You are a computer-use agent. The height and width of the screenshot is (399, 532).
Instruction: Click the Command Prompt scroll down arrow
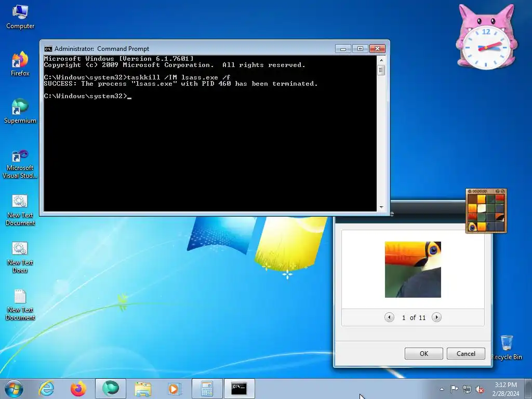tap(381, 207)
